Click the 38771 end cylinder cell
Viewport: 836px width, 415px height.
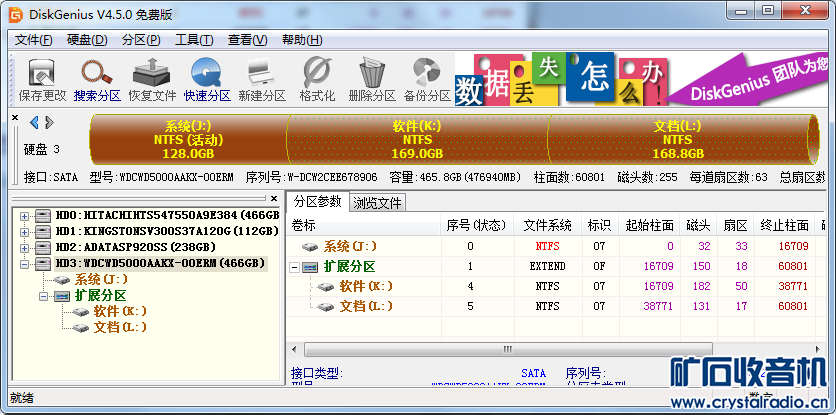(x=793, y=287)
